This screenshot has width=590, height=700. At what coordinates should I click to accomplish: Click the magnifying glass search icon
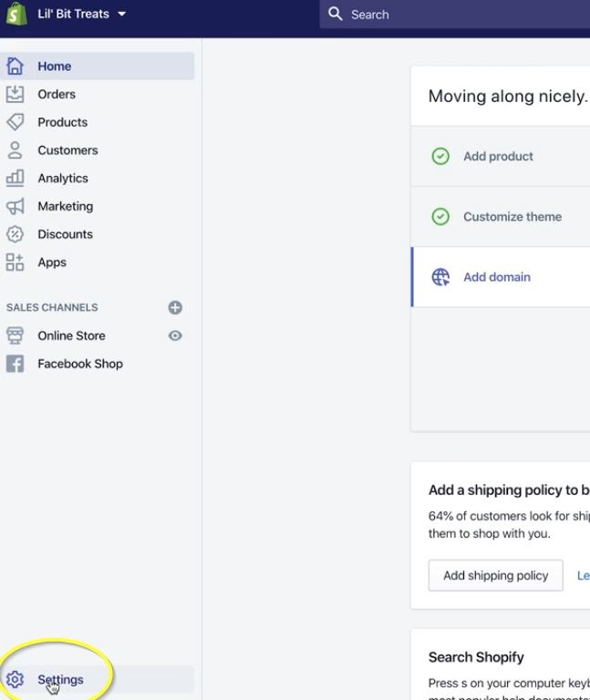(336, 14)
